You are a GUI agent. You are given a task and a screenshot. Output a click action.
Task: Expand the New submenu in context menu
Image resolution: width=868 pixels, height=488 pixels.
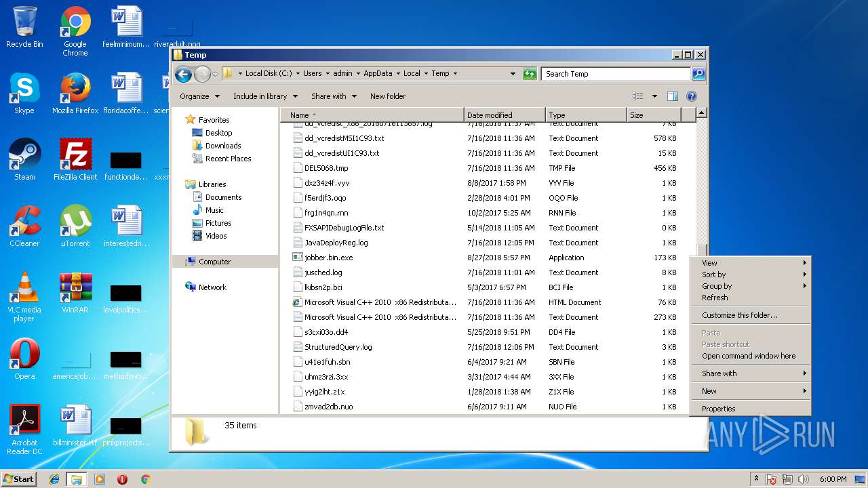(x=750, y=391)
